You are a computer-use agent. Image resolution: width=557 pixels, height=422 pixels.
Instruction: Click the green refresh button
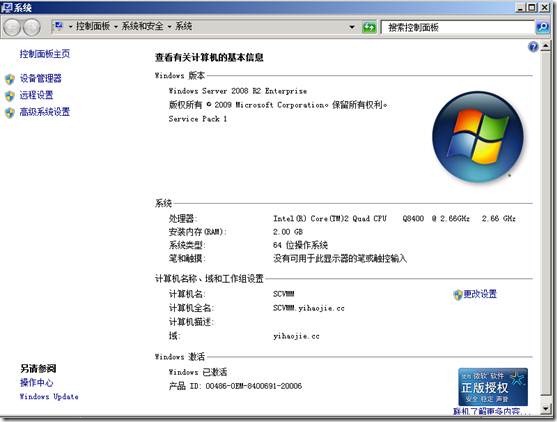coord(369,27)
